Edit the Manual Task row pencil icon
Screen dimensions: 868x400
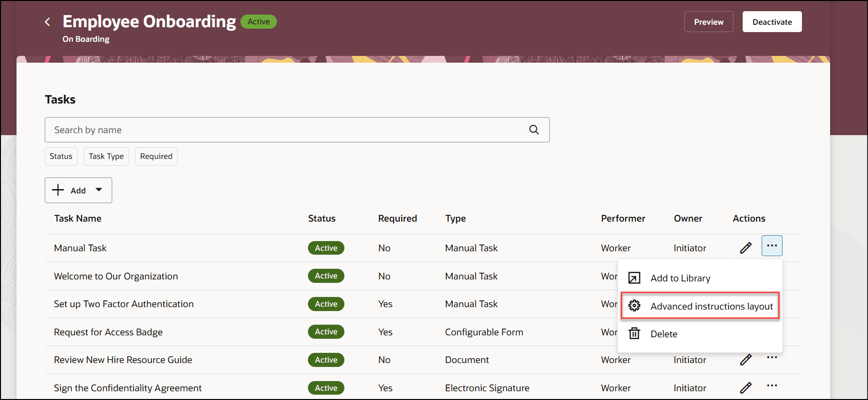point(746,248)
